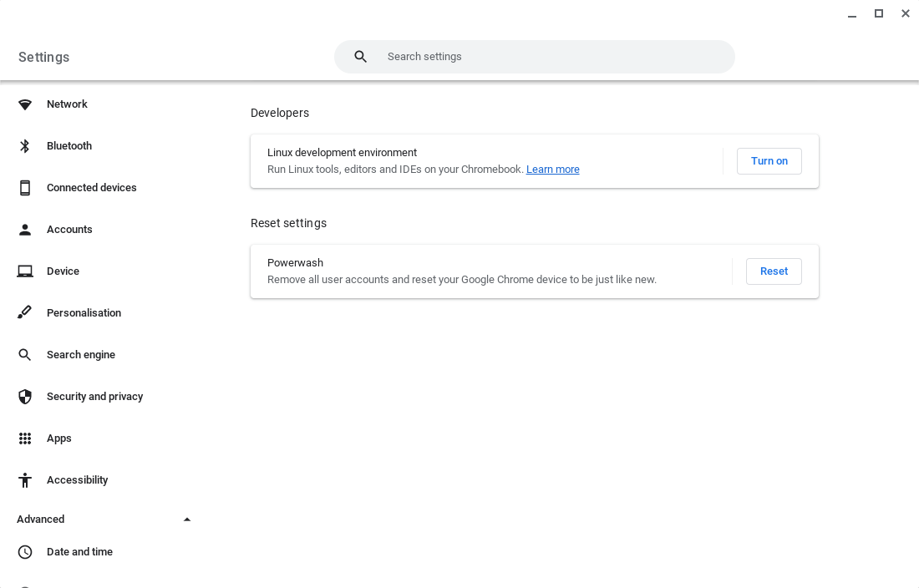Click the Apps grid icon
This screenshot has width=919, height=588.
tap(24, 438)
